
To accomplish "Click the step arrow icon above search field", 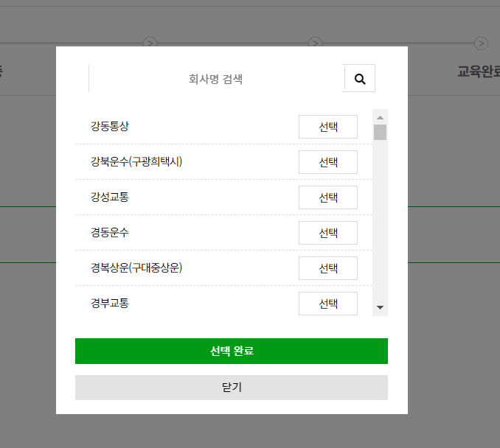I will pyautogui.click(x=150, y=43).
